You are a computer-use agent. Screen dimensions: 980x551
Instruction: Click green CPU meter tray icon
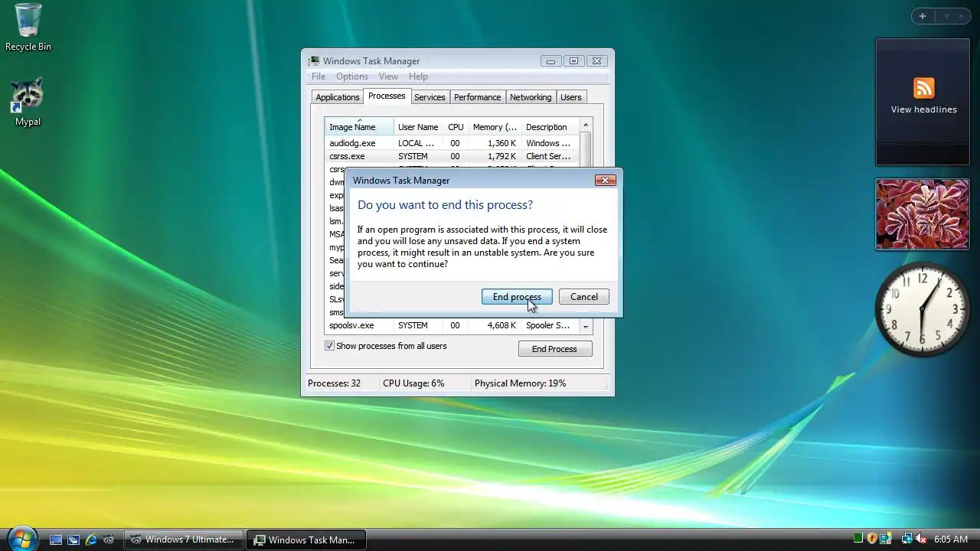[x=858, y=539]
